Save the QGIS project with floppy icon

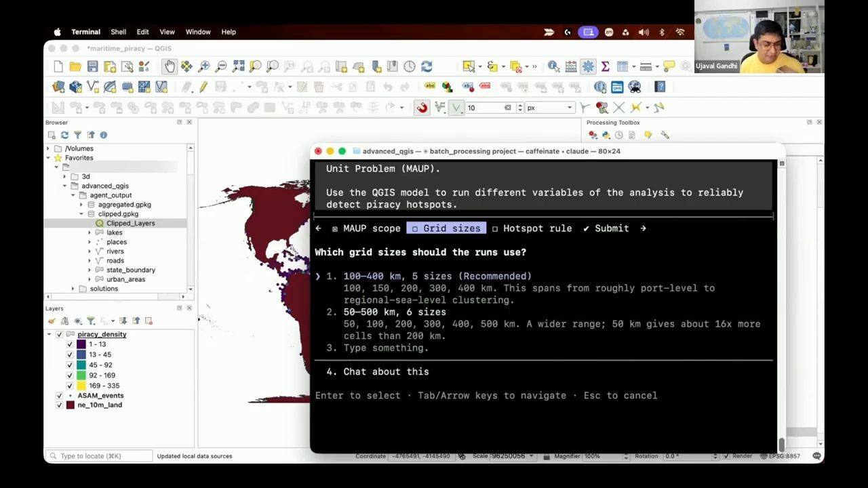(x=92, y=66)
